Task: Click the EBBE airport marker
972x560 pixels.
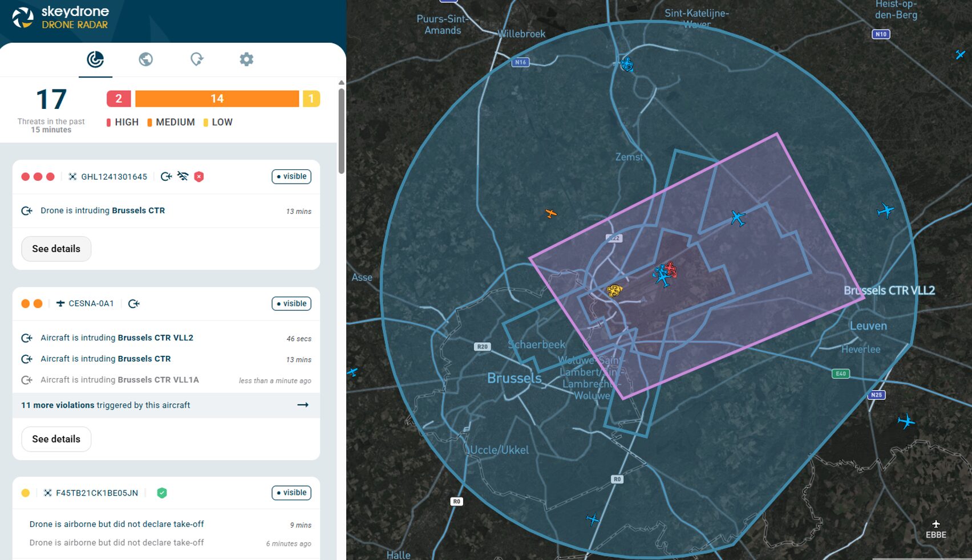Action: point(935,529)
